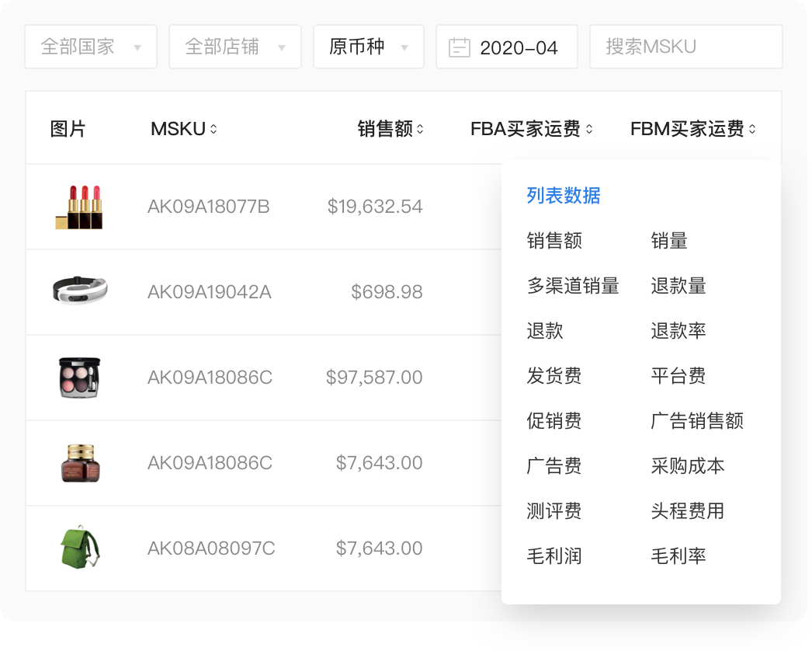The image size is (812, 651).
Task: Click the 搜索MSKU search input field
Action: (x=685, y=46)
